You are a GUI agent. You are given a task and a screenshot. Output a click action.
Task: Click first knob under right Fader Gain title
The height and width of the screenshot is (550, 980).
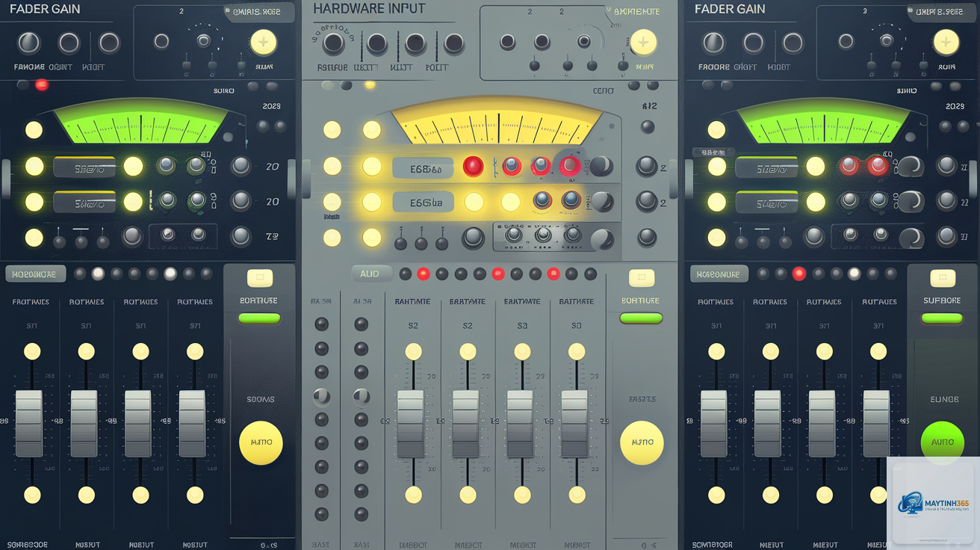click(x=713, y=43)
